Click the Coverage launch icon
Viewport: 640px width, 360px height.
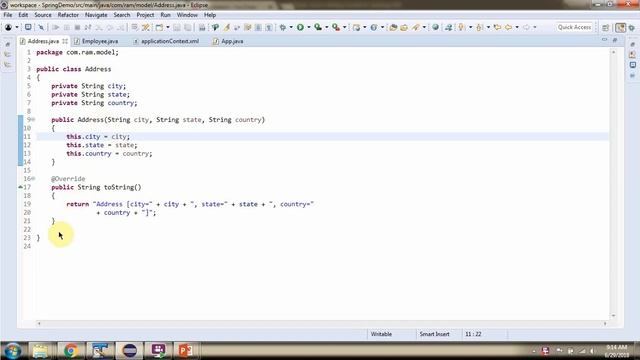(x=318, y=27)
